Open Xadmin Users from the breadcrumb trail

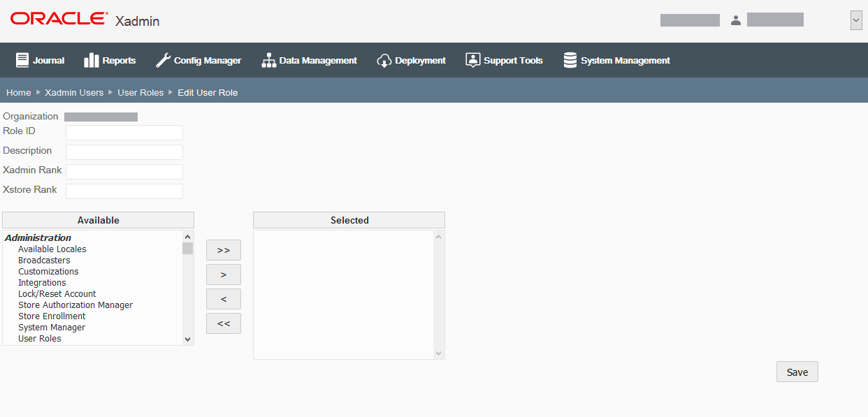(x=74, y=92)
